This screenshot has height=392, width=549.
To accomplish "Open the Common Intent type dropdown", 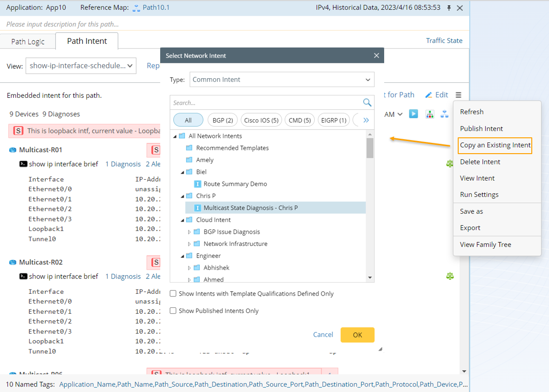I will coord(282,80).
